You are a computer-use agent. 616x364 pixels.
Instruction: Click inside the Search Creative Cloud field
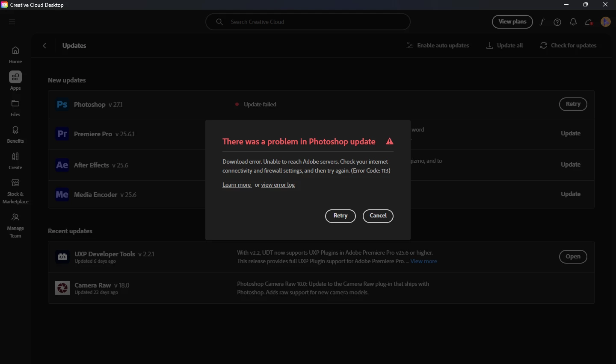308,22
